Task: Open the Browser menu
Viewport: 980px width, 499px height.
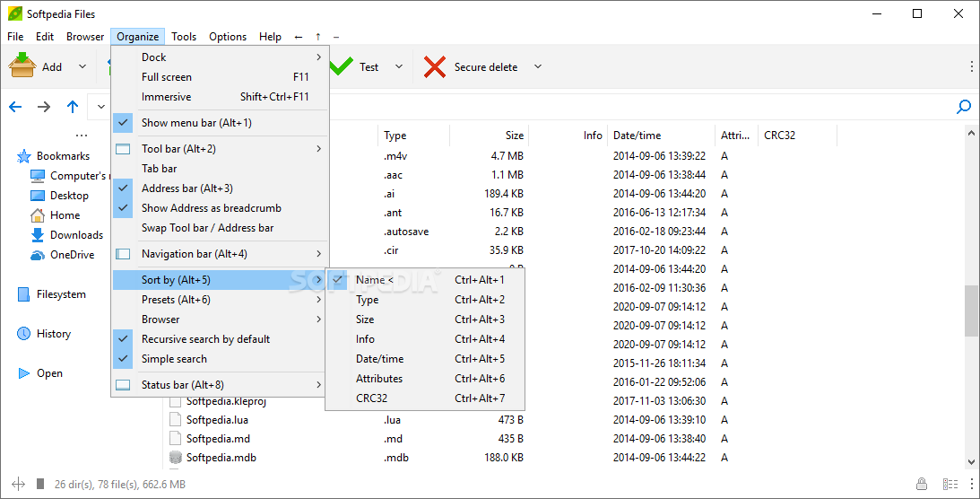Action: click(x=85, y=36)
